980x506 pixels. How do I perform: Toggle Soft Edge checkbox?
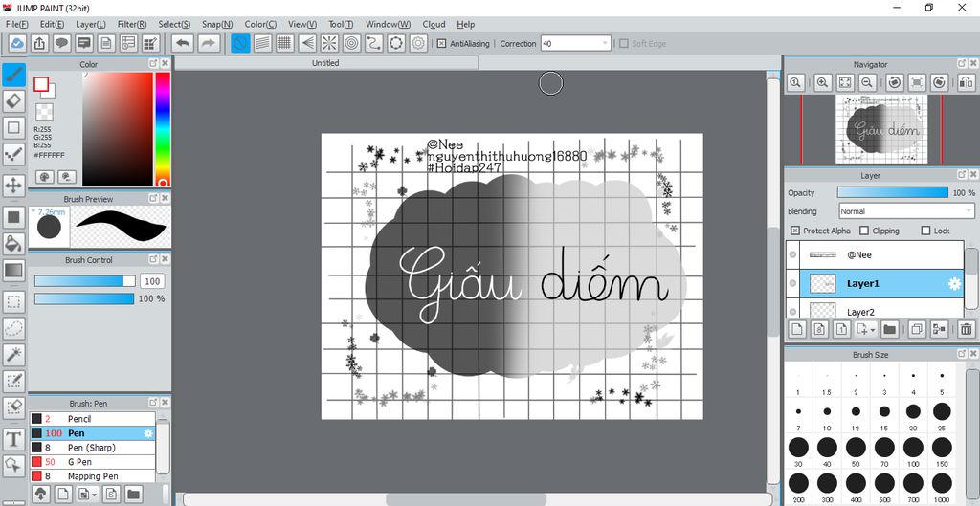tap(623, 44)
